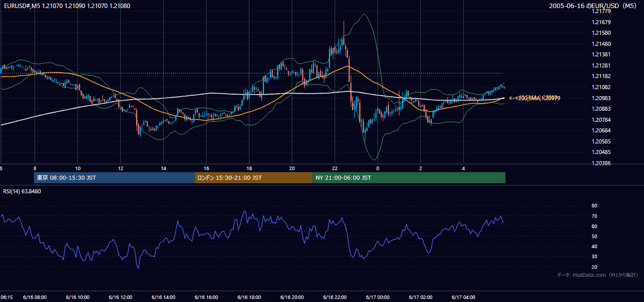Click hour tick 4 under the price chart

(463, 168)
